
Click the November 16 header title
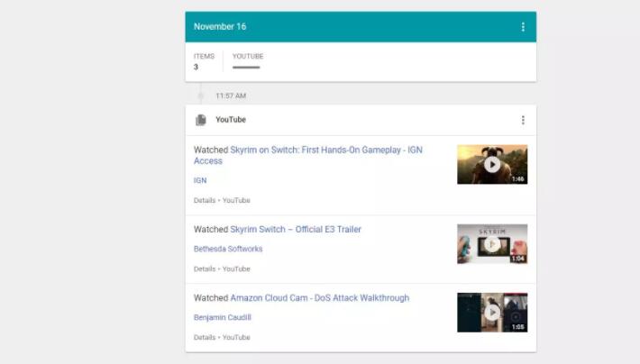pos(220,26)
